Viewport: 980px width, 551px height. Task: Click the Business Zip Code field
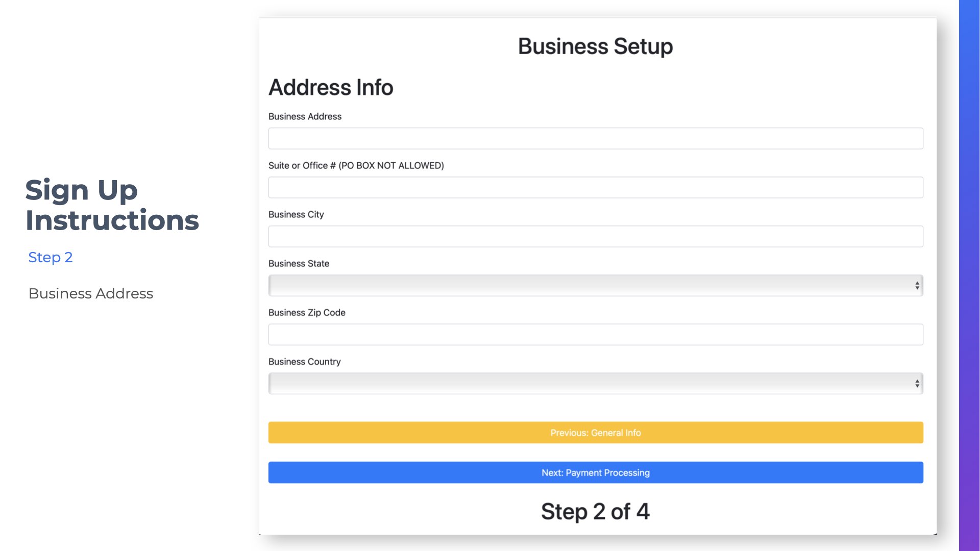(595, 335)
